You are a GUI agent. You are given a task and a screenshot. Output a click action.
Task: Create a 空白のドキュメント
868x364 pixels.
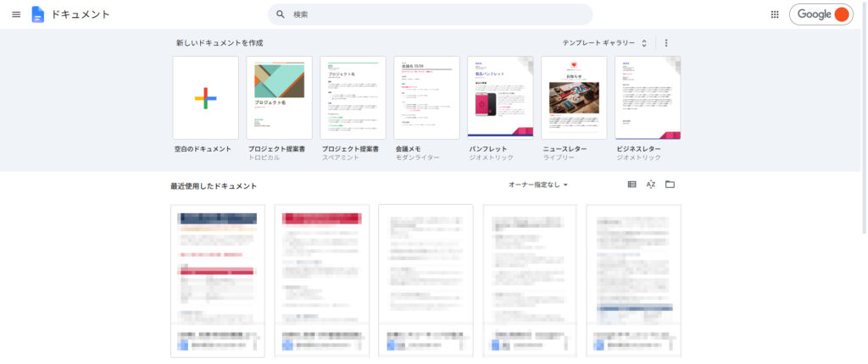tap(205, 98)
